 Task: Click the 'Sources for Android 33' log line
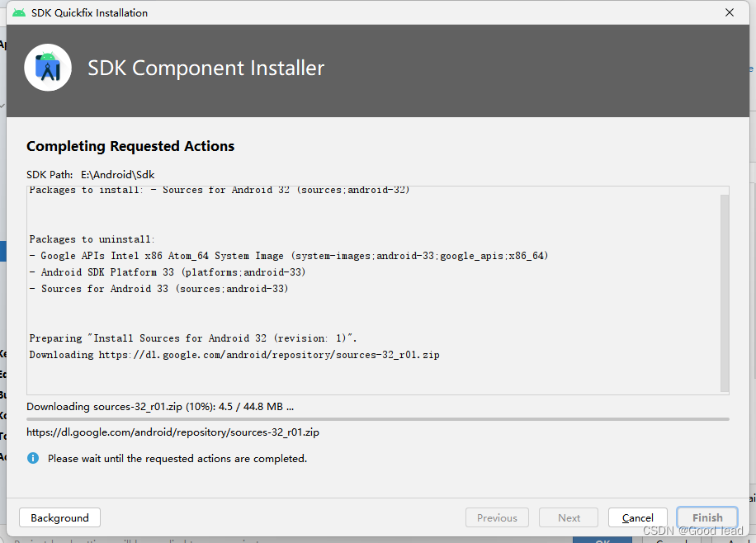(x=158, y=288)
